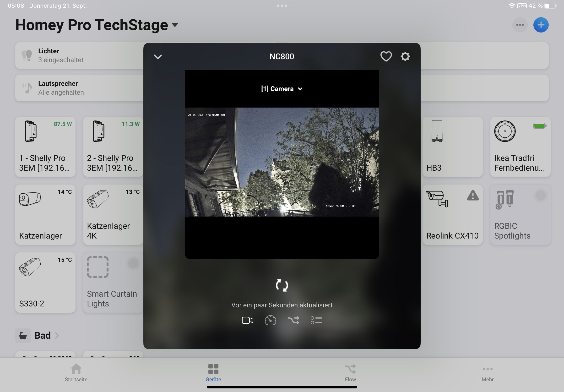Open the device flows shuffle icon
The image size is (564, 392).
click(293, 320)
